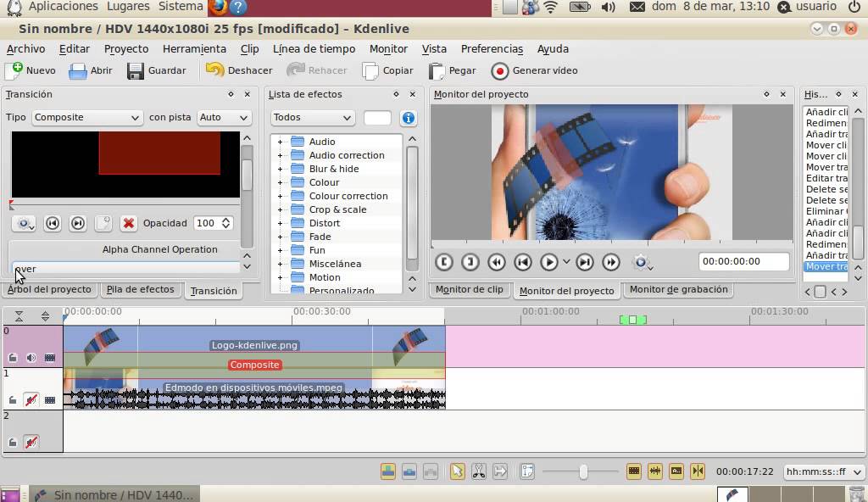
Task: Toggle snapping button in status bar
Action: 698,471
